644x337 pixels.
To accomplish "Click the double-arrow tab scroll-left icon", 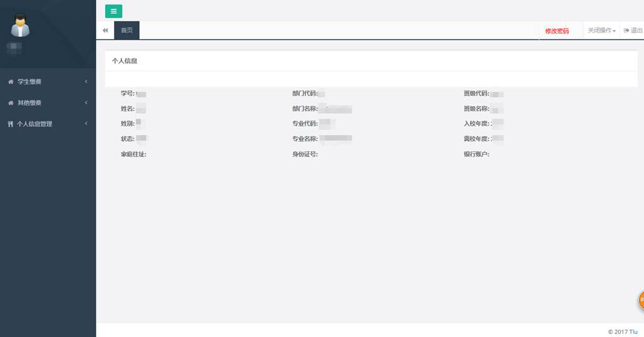I will [105, 31].
